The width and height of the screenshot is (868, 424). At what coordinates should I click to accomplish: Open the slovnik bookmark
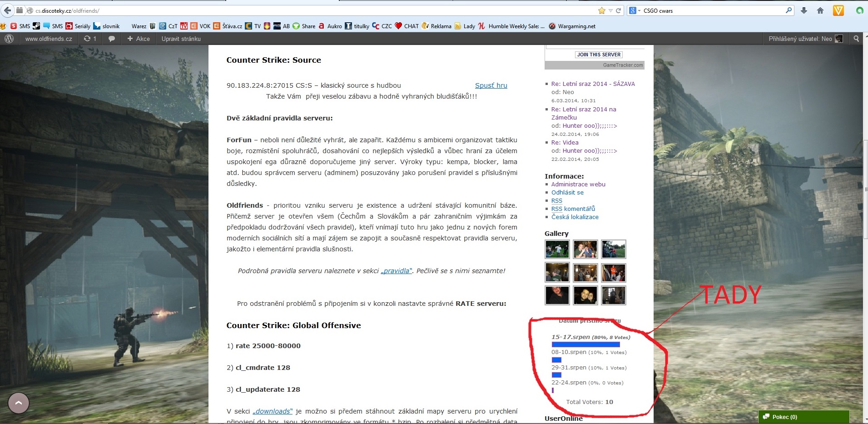pyautogui.click(x=107, y=26)
